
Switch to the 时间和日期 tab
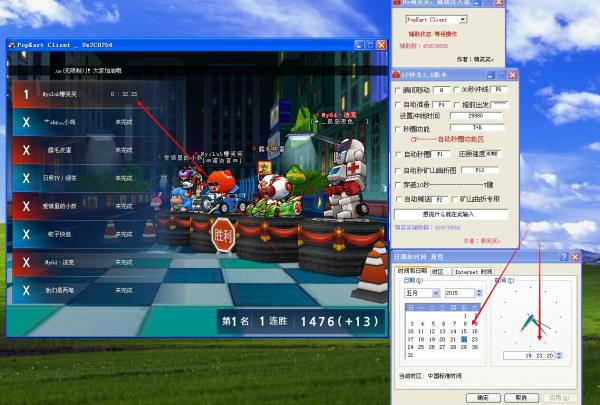pyautogui.click(x=412, y=271)
